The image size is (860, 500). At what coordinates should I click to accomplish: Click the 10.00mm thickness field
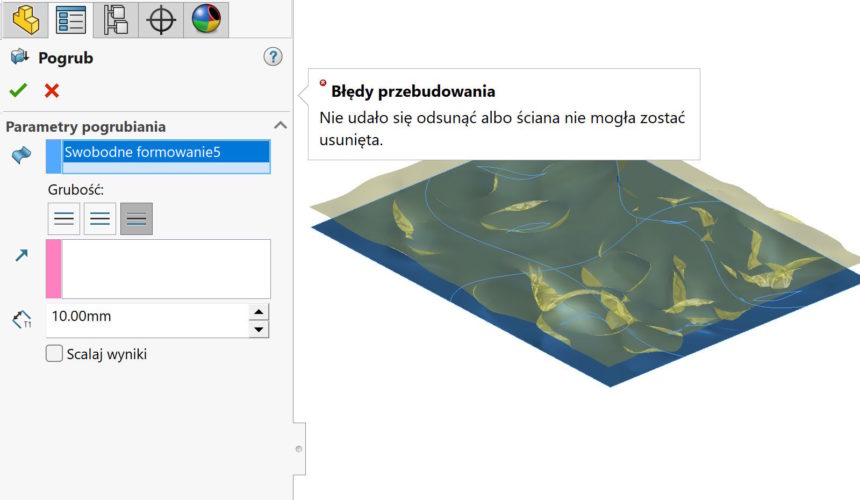146,317
